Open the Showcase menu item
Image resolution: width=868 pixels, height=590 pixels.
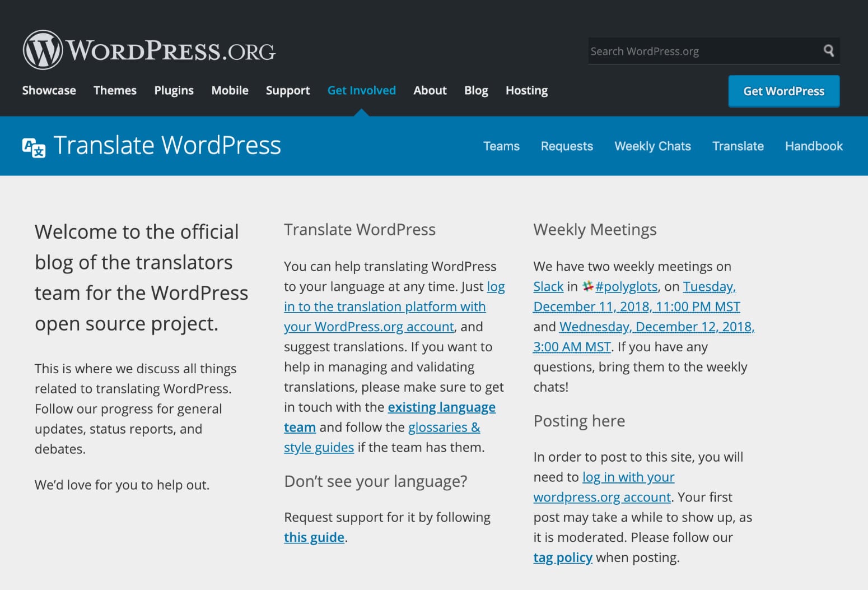pos(49,90)
